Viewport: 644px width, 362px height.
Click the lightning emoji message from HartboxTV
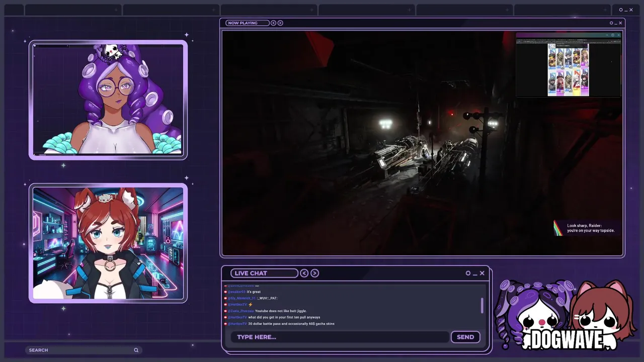(x=251, y=305)
